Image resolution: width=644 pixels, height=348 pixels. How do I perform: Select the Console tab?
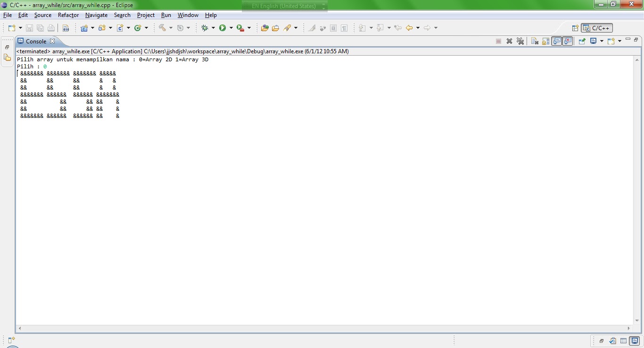point(36,41)
